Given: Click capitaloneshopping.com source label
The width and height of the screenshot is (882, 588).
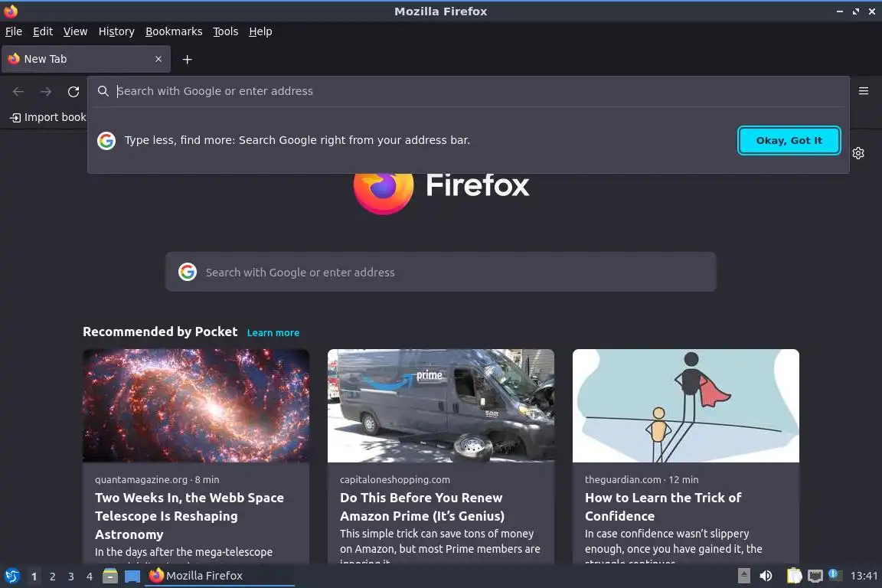Looking at the screenshot, I should [395, 480].
